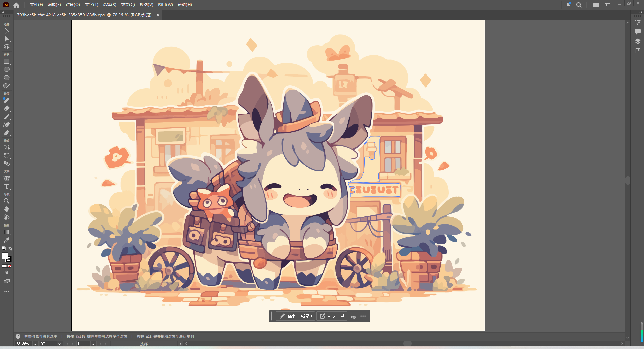The image size is (644, 349).
Task: Swap fill and stroke colors
Action: pyautogui.click(x=11, y=249)
